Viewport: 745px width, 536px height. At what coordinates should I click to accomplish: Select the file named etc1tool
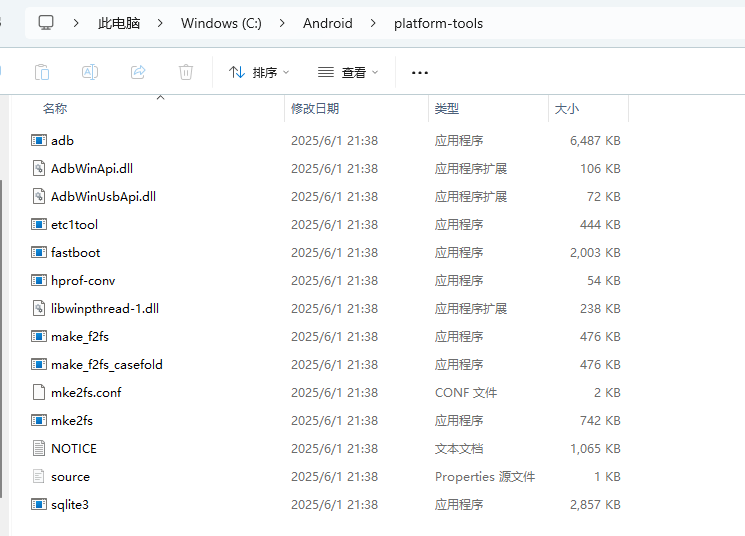tap(75, 225)
